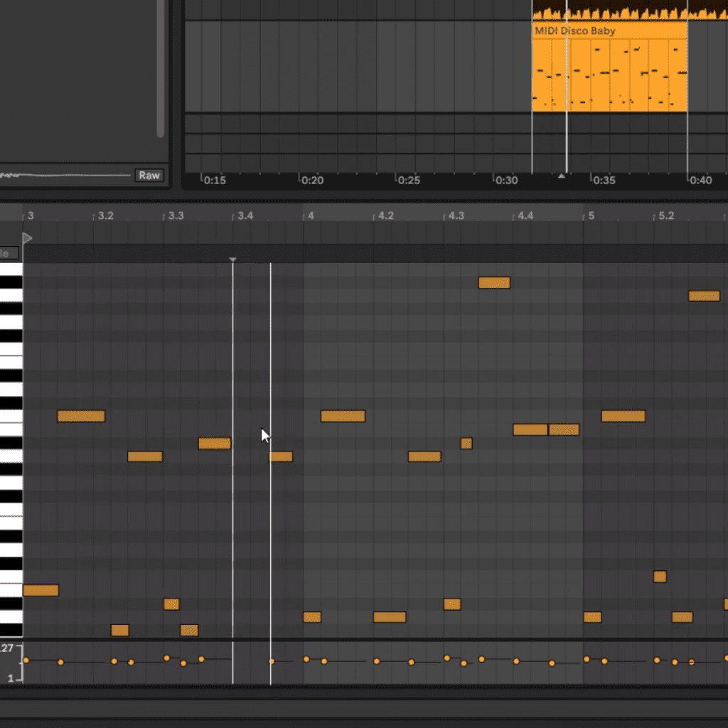Click beat 4.4 on the clip beat ruler
The height and width of the screenshot is (728, 728).
point(525,215)
